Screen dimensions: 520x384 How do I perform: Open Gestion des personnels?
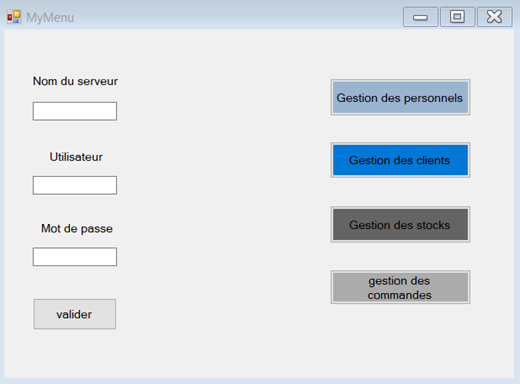(400, 98)
